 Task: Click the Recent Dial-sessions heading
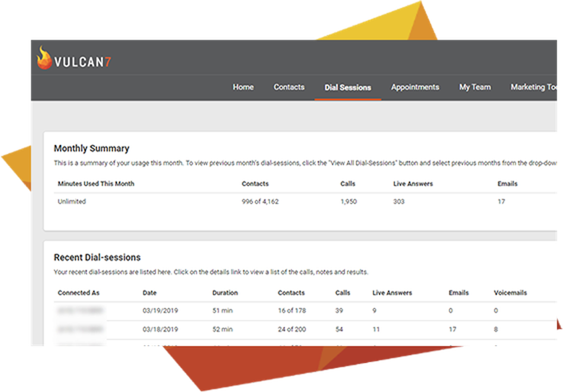97,257
